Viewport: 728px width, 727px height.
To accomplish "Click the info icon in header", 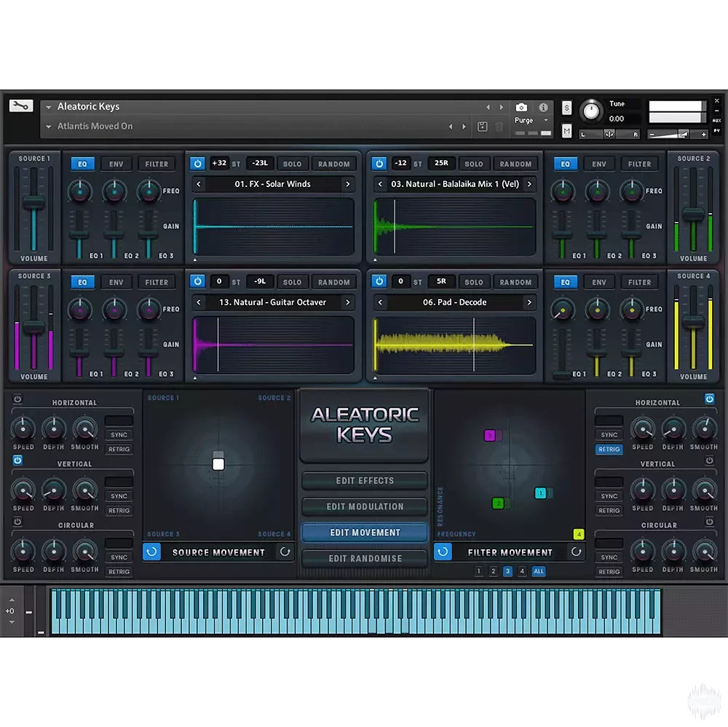I will (x=543, y=107).
